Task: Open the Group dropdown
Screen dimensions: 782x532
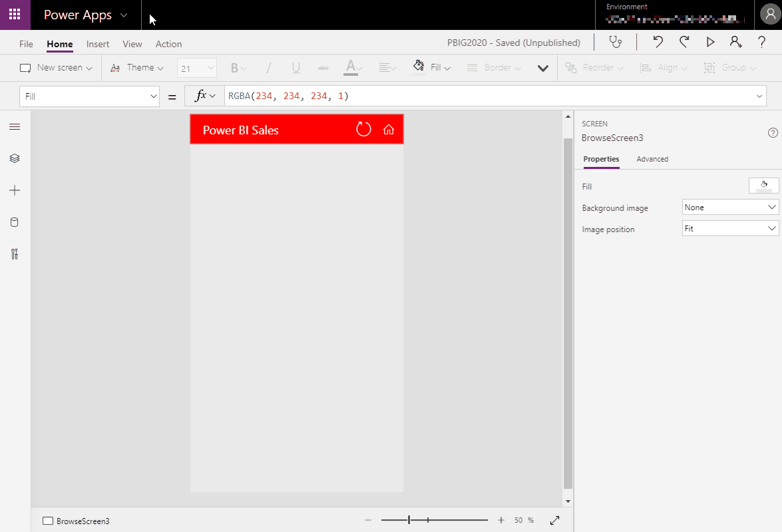Action: pyautogui.click(x=729, y=68)
